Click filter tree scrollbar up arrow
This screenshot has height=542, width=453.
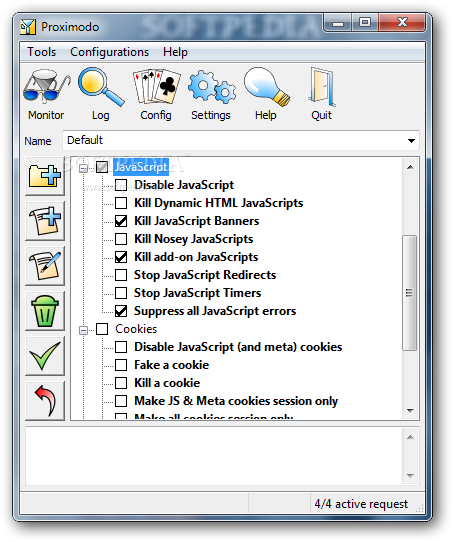pos(410,167)
